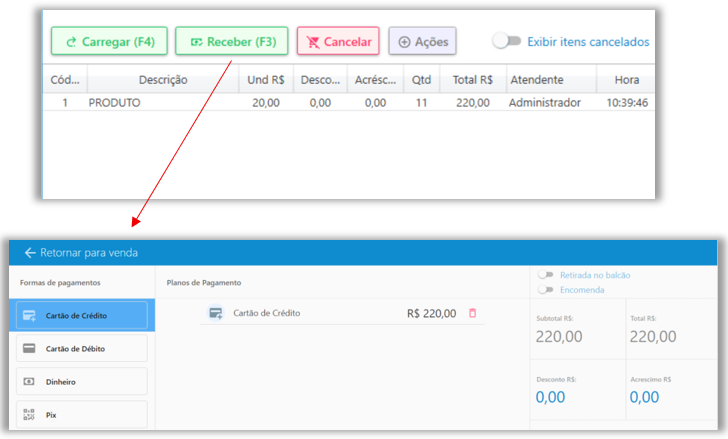Sort by the Descrição column header

(x=162, y=79)
